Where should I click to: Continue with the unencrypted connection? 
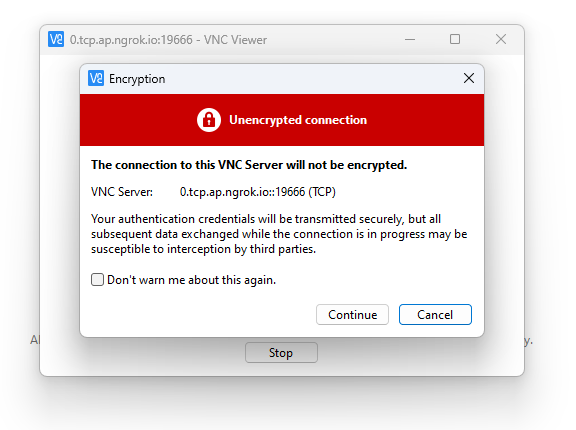click(x=352, y=314)
